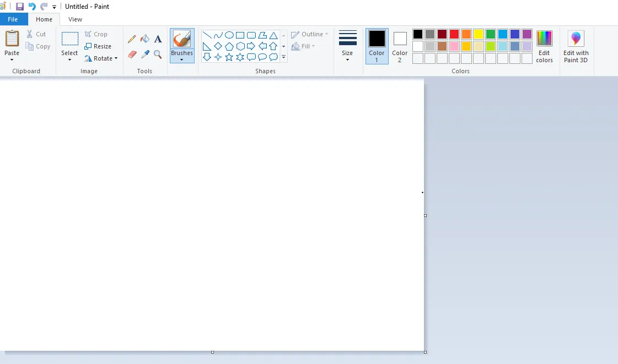Image resolution: width=618 pixels, height=364 pixels.
Task: Click the canvas bottom-right corner resize handle
Action: coord(425,352)
